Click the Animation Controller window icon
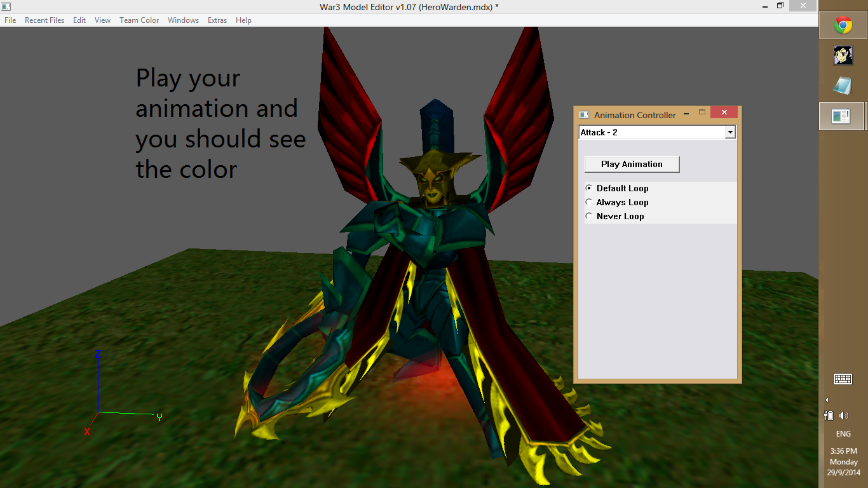Image resolution: width=868 pixels, height=488 pixels. [585, 115]
